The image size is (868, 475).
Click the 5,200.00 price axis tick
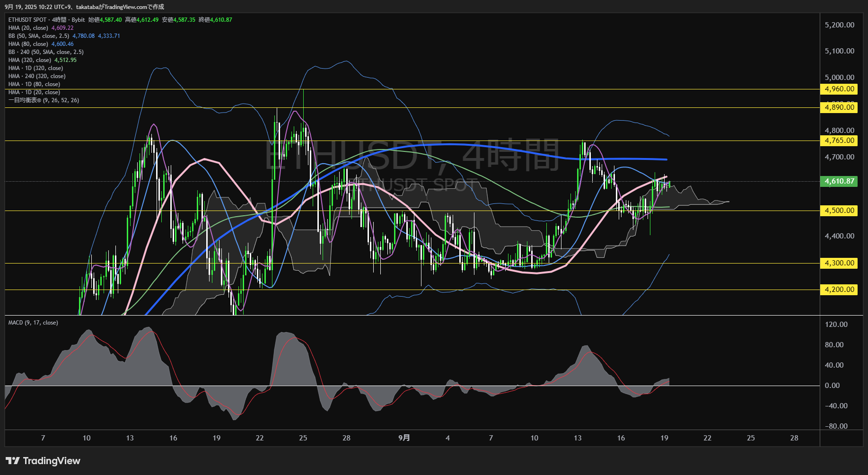840,25
